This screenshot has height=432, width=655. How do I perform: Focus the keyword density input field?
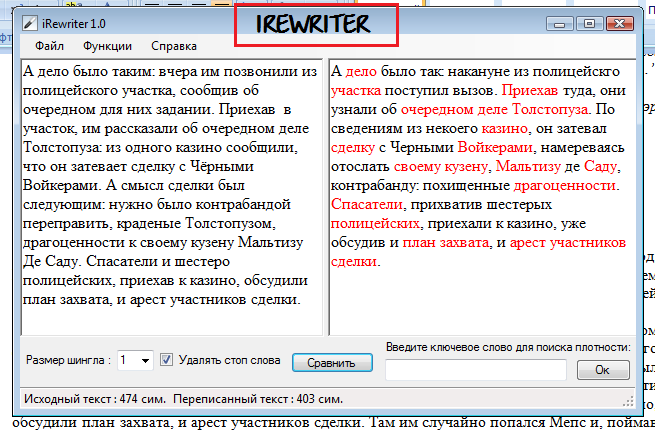(x=476, y=370)
